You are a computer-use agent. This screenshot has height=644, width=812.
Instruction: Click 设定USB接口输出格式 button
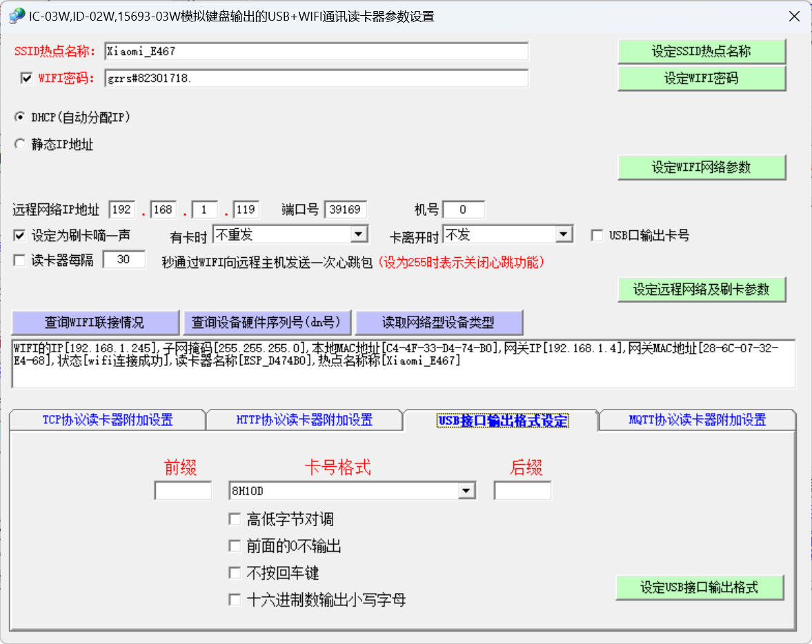pyautogui.click(x=700, y=587)
